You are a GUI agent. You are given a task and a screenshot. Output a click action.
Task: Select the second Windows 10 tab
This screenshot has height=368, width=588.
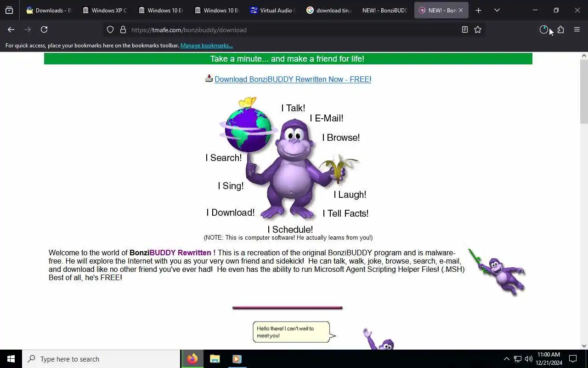(x=217, y=10)
